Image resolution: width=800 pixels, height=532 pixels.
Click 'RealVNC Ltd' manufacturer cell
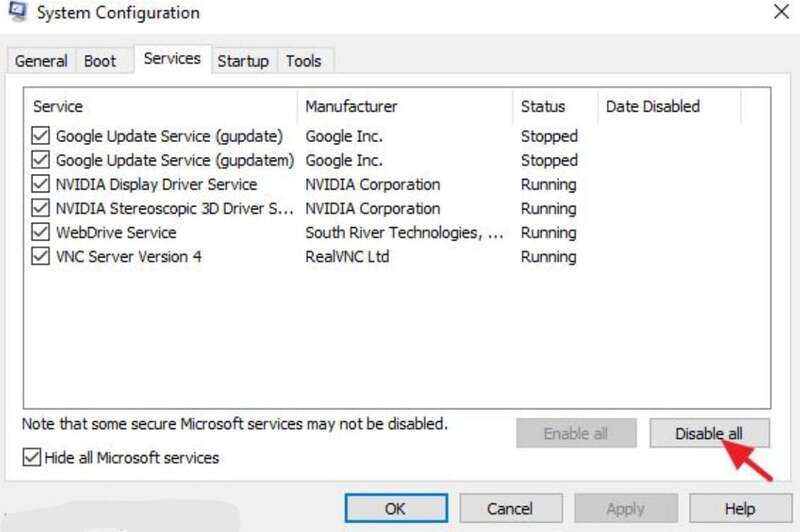[x=347, y=257]
